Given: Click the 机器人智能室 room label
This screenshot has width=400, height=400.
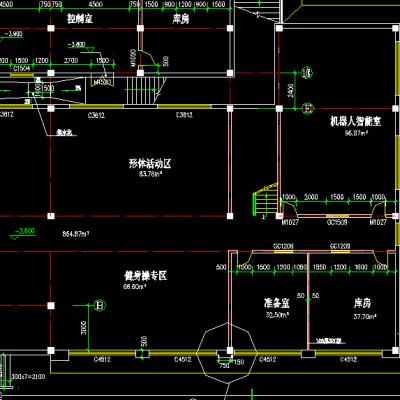Looking at the screenshot, I should coord(355,121).
